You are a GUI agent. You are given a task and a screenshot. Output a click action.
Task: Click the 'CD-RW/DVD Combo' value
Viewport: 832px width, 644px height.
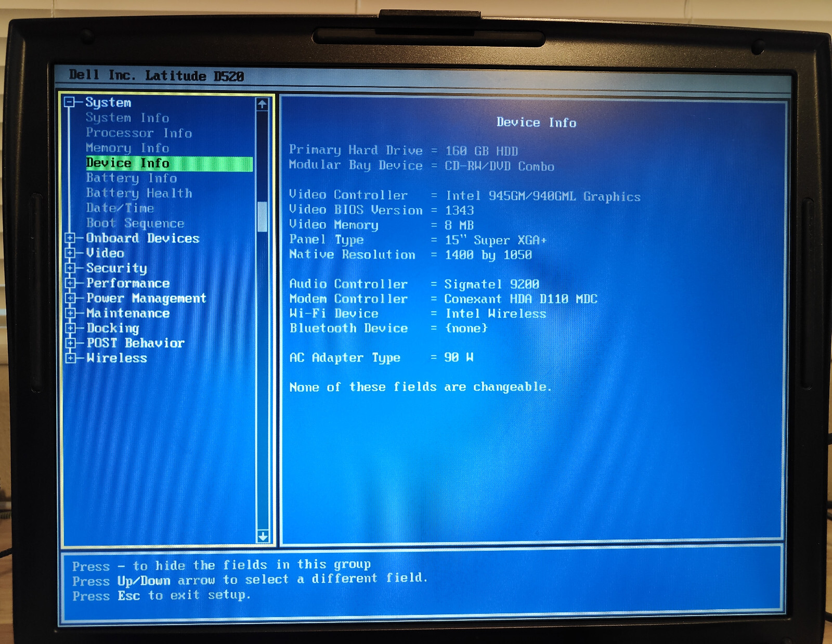499,166
